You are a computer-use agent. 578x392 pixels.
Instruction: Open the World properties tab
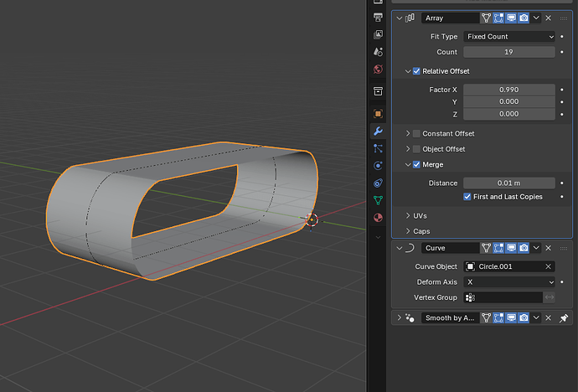tap(378, 69)
